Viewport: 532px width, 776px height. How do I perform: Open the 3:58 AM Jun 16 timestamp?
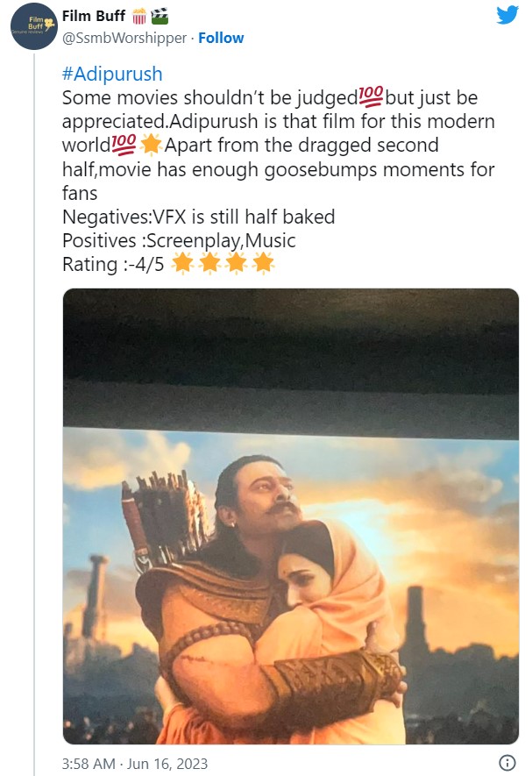coord(135,764)
